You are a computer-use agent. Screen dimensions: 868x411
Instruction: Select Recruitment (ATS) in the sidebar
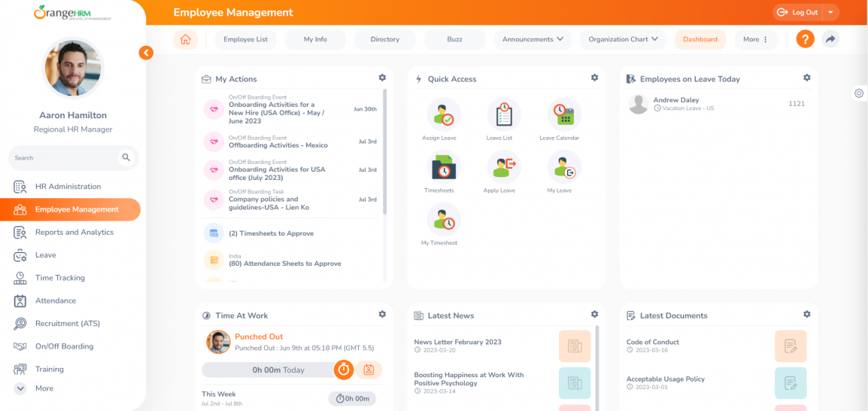(67, 324)
